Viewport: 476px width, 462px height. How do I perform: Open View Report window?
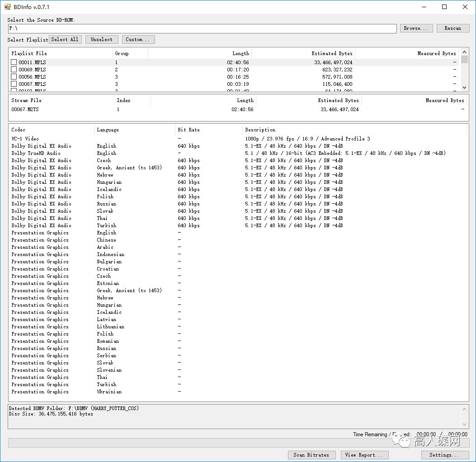pos(363,455)
